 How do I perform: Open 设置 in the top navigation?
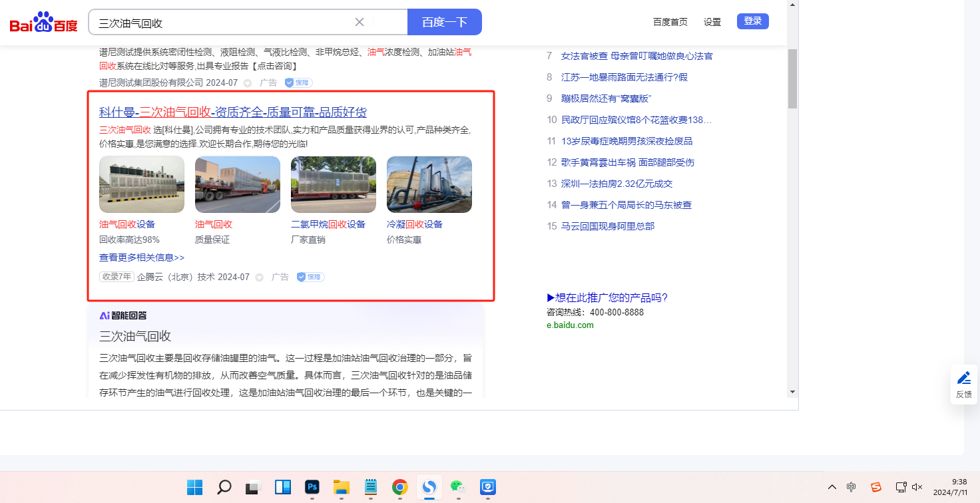[712, 22]
